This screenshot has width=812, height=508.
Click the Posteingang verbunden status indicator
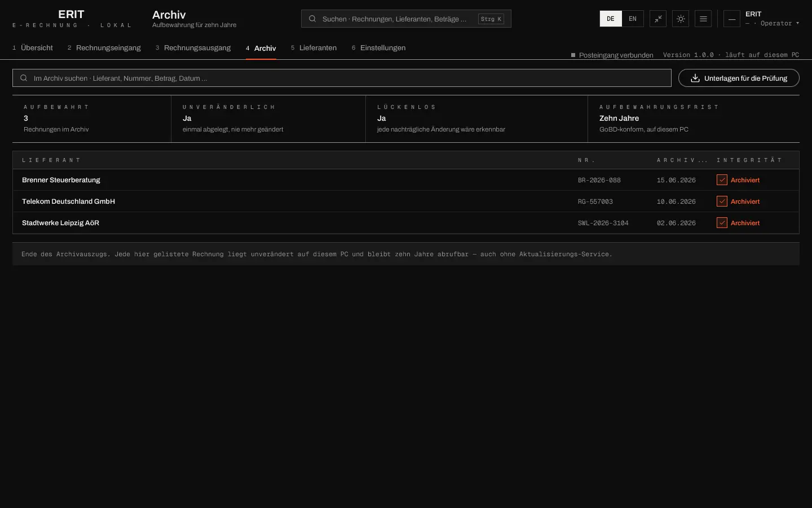[x=612, y=55]
